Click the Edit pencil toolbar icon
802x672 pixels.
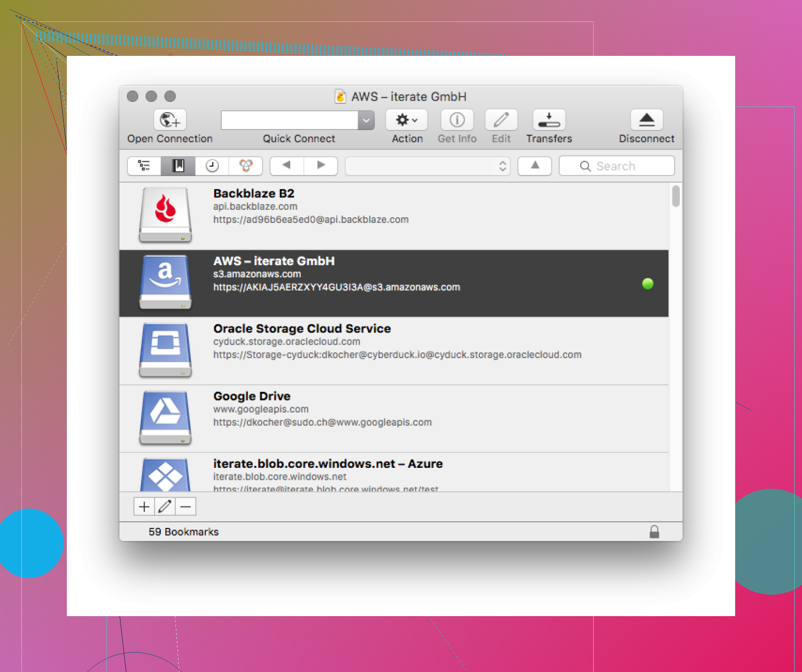[x=501, y=120]
